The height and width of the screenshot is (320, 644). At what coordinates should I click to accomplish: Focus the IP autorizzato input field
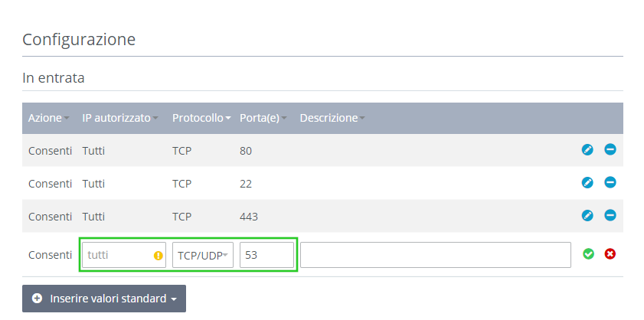[124, 255]
